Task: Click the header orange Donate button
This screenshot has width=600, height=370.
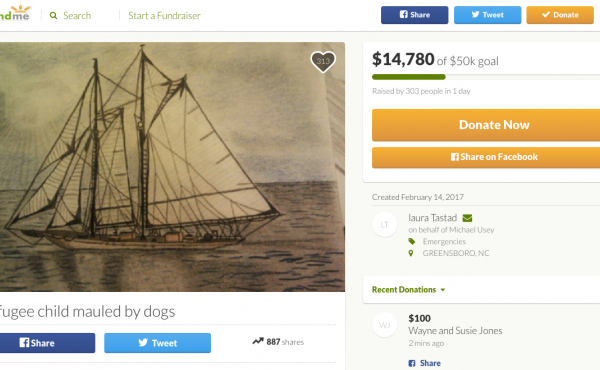Action: coord(560,15)
